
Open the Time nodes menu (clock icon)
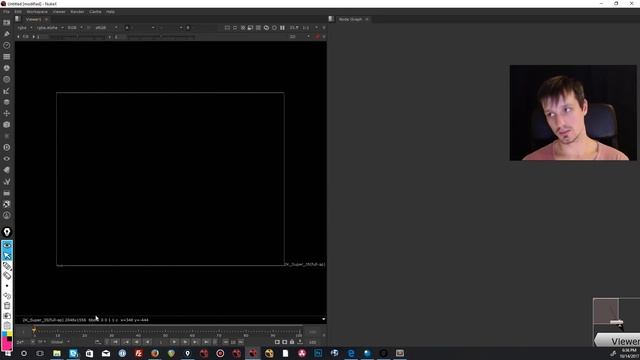pos(7,45)
